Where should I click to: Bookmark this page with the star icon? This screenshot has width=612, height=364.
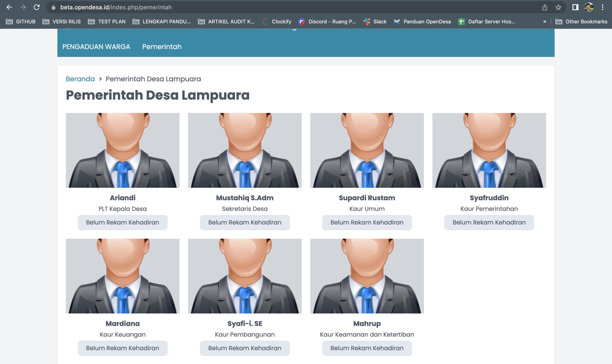[x=558, y=7]
